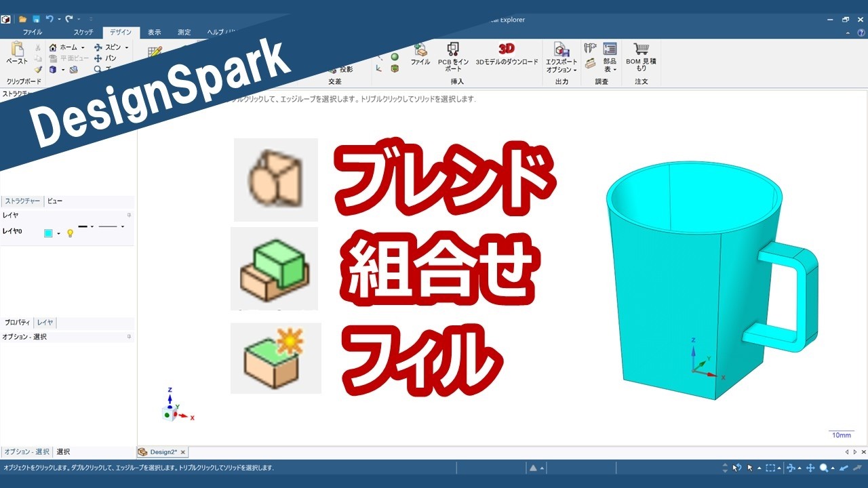Switch to the Sketch (スケッチ) ribbon tab
This screenshot has width=868, height=488.
click(83, 32)
